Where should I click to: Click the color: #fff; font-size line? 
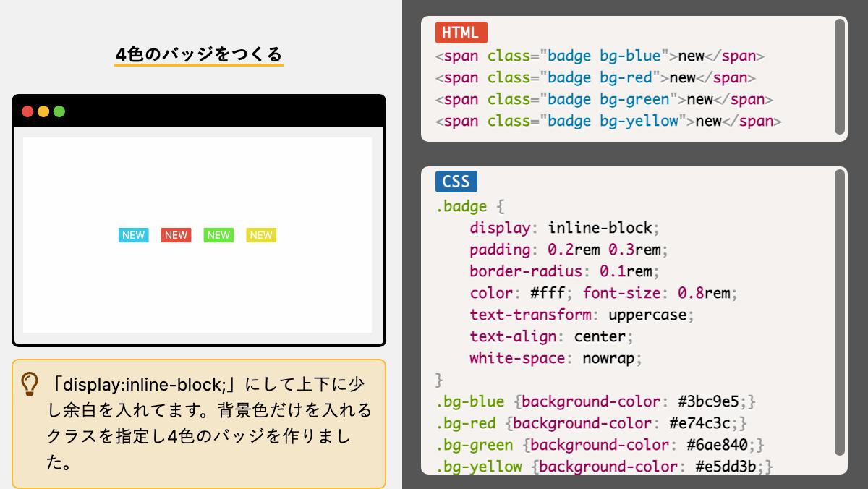coord(604,294)
